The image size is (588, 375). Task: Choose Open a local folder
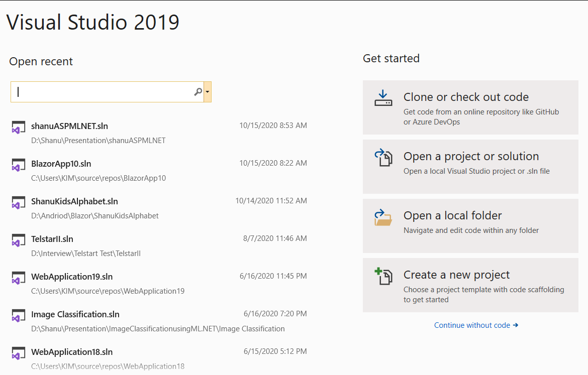click(x=470, y=225)
